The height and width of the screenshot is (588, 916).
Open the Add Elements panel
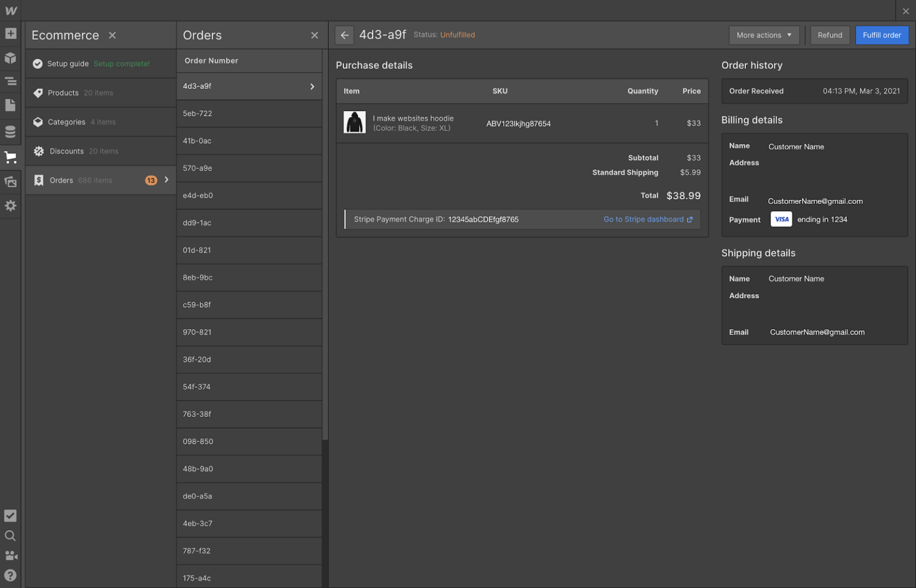tap(11, 34)
